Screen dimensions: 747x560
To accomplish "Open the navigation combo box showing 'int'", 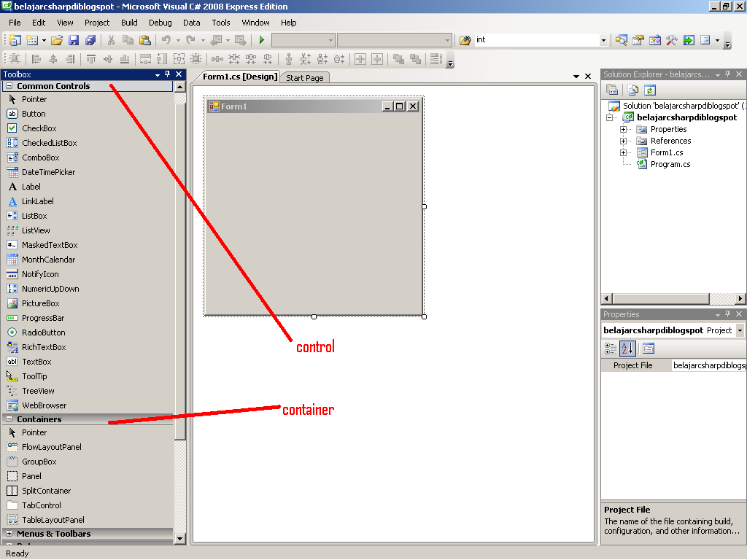I will pos(603,40).
